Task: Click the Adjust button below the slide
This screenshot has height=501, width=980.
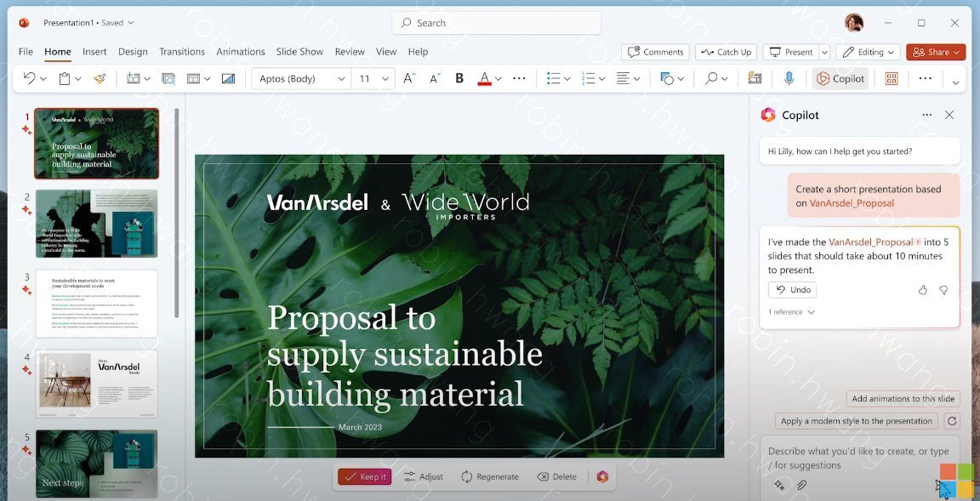Action: point(424,476)
